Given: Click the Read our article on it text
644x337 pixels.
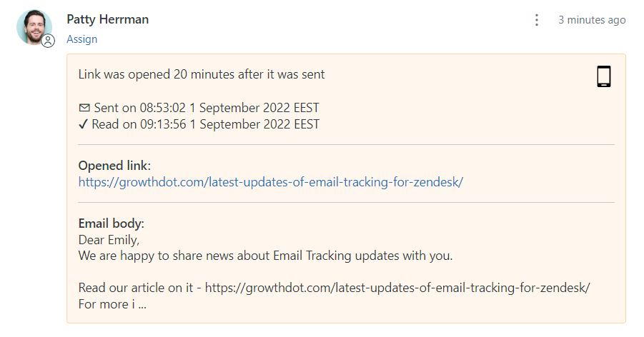Looking at the screenshot, I should tap(136, 287).
